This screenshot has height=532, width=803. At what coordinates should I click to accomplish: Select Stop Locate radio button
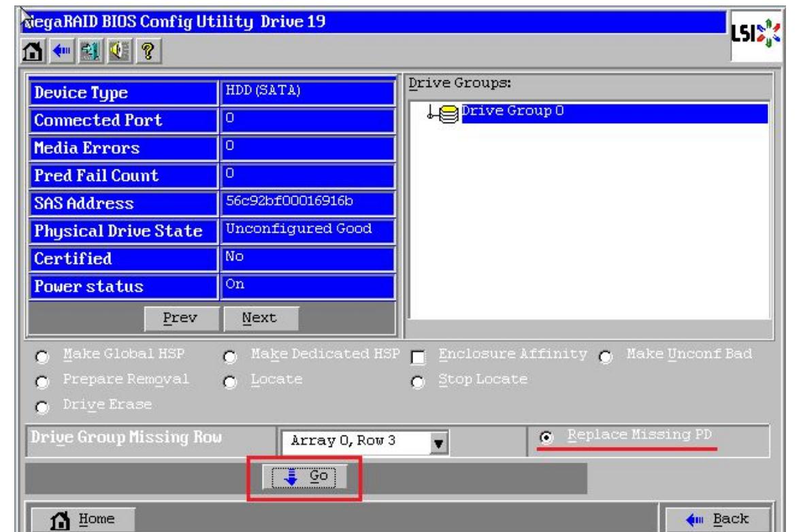[418, 382]
